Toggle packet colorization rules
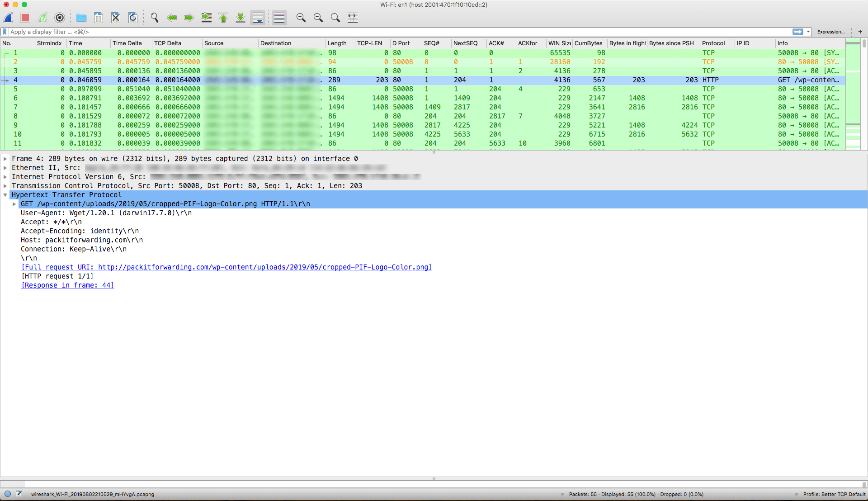The height and width of the screenshot is (501, 868). 279,18
